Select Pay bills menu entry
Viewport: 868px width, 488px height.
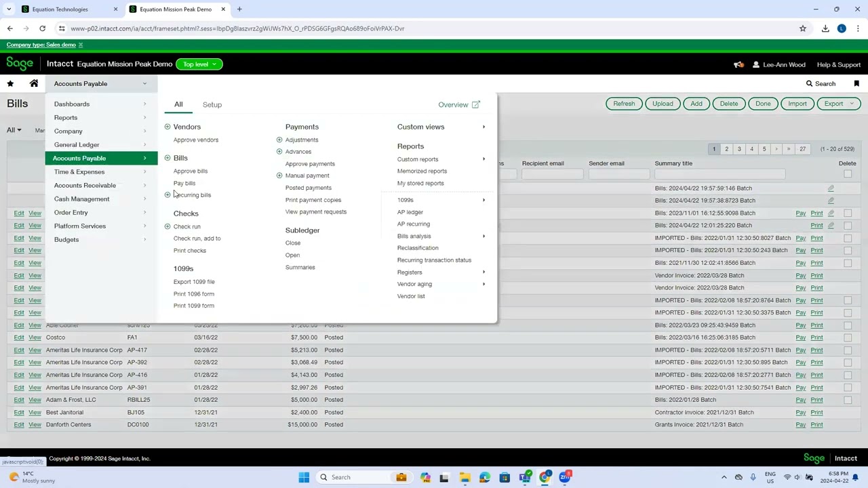click(184, 183)
